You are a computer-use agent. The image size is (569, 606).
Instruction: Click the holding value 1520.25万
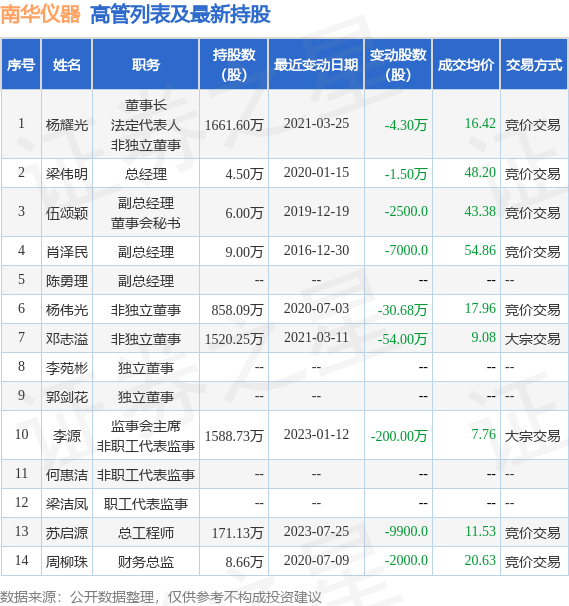coord(234,339)
